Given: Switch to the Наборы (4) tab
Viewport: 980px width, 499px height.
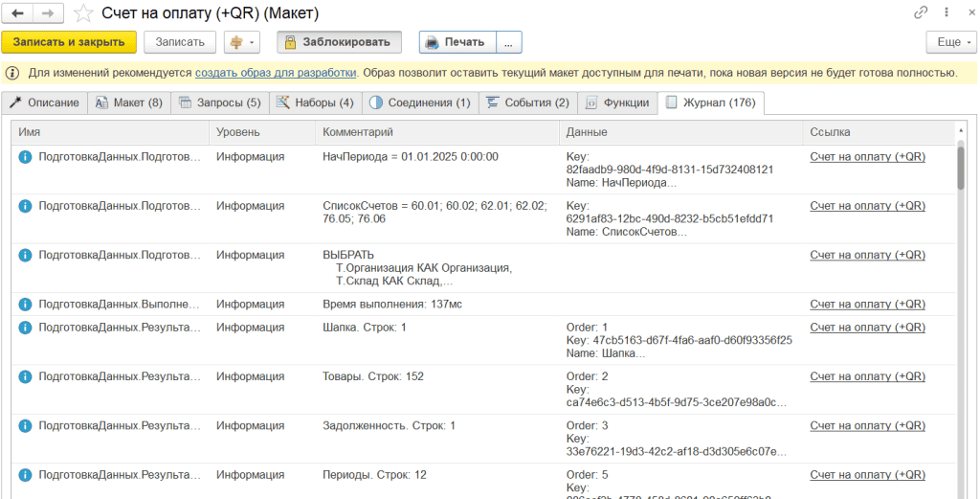Looking at the screenshot, I should [x=316, y=103].
